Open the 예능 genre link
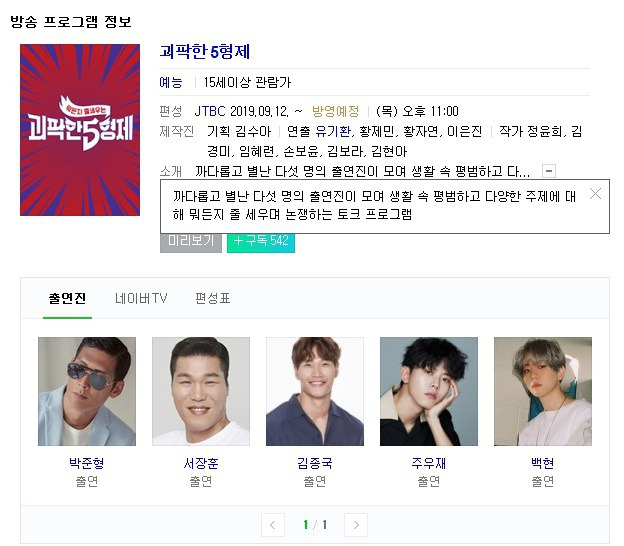Viewport: 624px width, 546px height. coord(171,82)
